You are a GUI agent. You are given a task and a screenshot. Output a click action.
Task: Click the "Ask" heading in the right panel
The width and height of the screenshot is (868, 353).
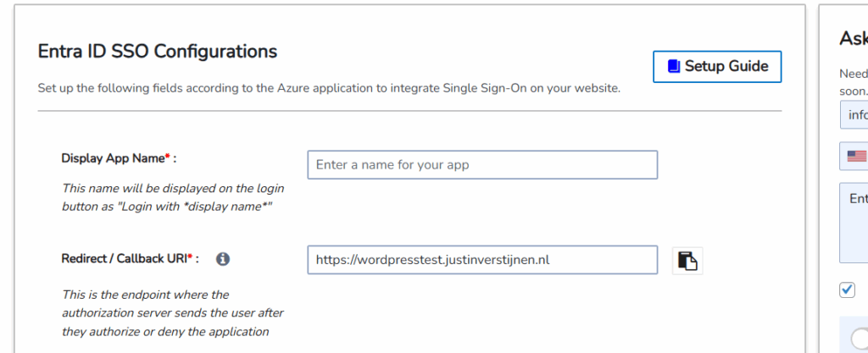[x=853, y=38]
